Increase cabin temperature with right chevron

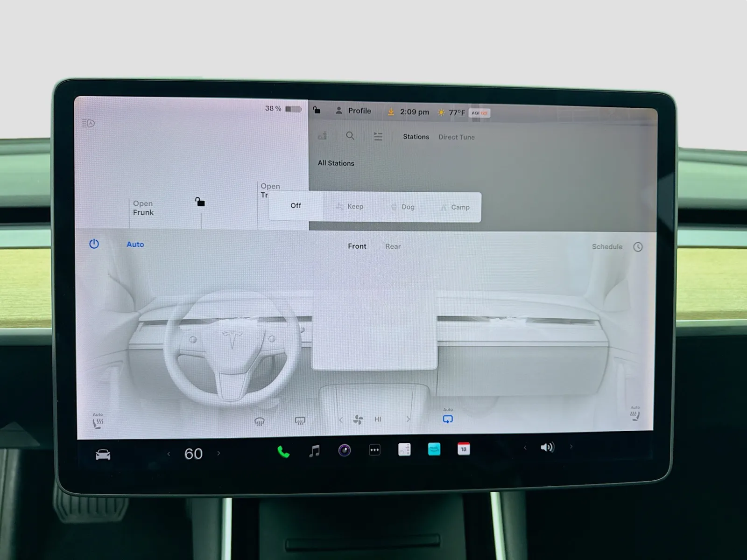(218, 453)
